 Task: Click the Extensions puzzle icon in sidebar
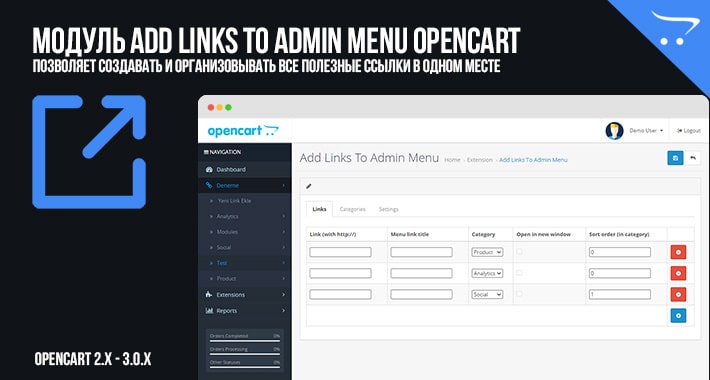(209, 294)
